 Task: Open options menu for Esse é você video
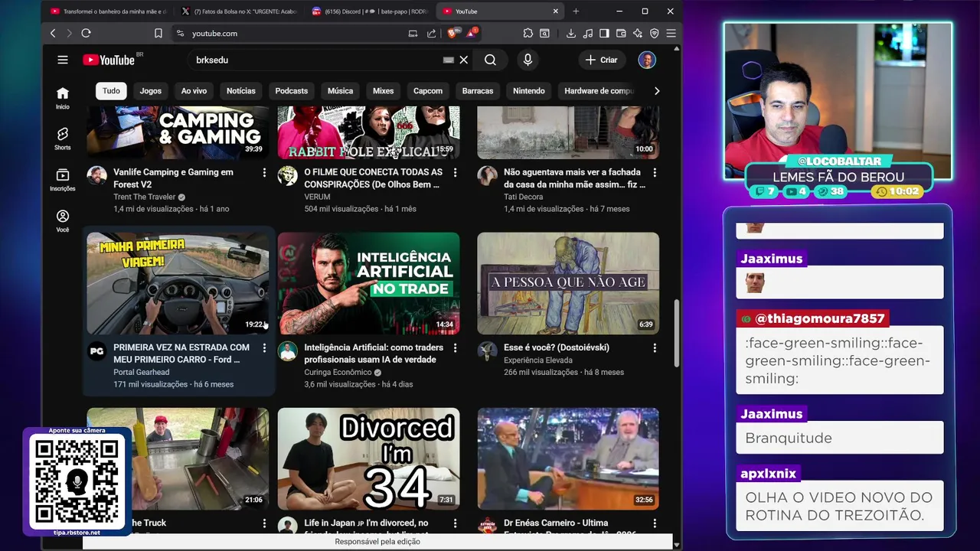655,348
